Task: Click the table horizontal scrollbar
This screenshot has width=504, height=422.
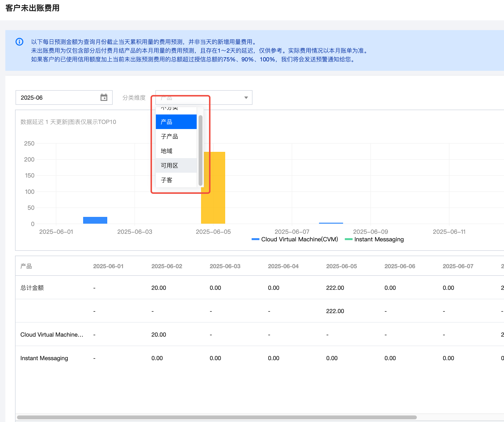Action: pos(217,417)
